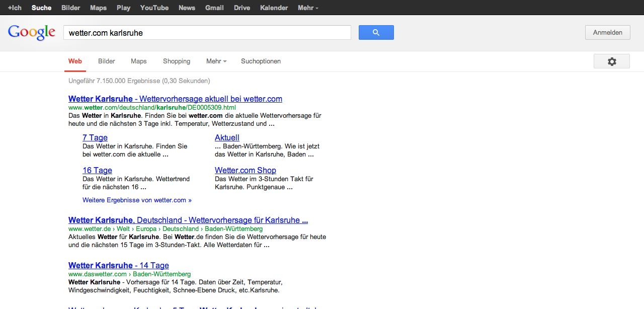Expand the Mehr dropdown in top black bar
This screenshot has height=309, width=644.
[x=307, y=8]
